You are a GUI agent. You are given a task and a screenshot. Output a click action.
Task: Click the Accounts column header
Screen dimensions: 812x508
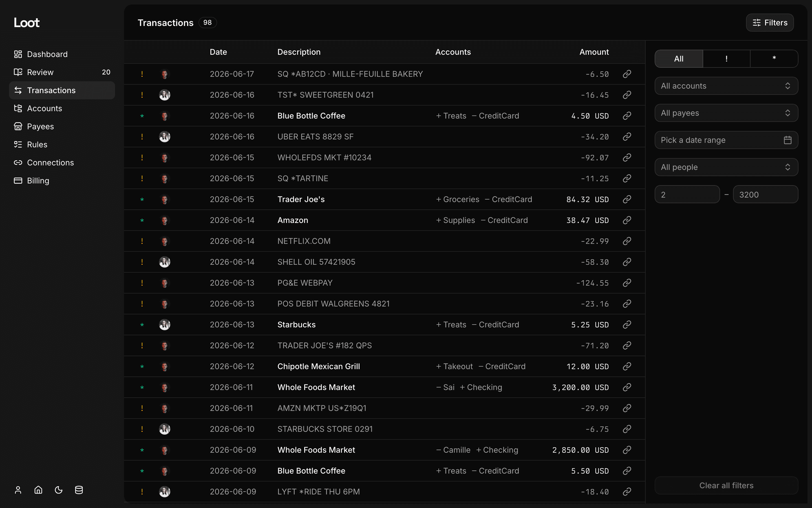453,52
